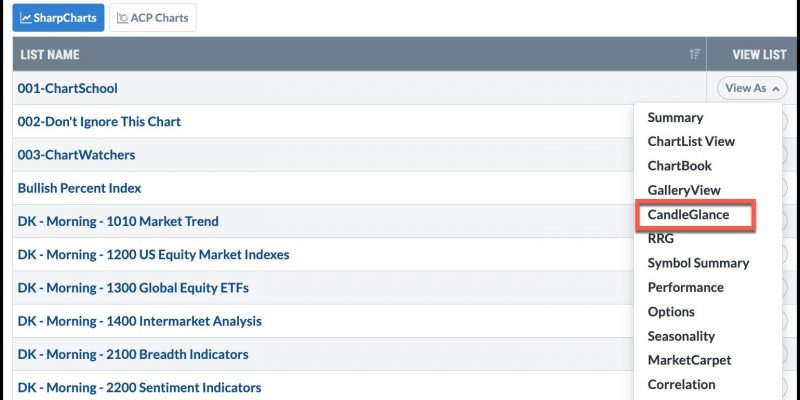Click the VIEW LIST column header
Screen dimensions: 800x400
click(x=759, y=55)
